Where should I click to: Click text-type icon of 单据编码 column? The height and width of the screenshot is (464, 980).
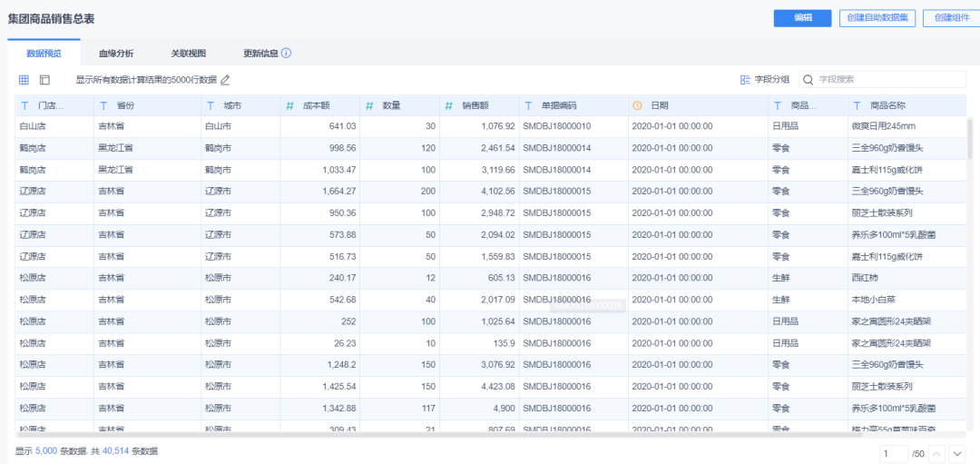(529, 105)
